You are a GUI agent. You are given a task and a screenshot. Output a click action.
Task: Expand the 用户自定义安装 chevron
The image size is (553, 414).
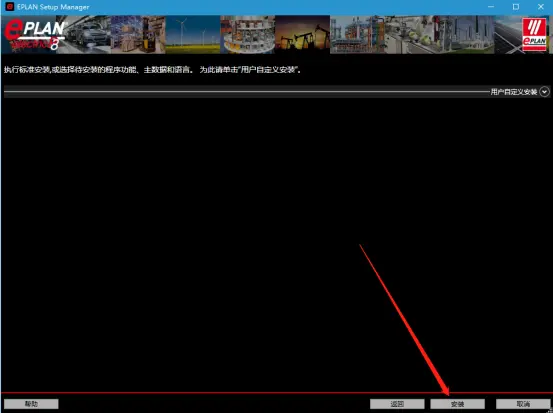pyautogui.click(x=545, y=92)
